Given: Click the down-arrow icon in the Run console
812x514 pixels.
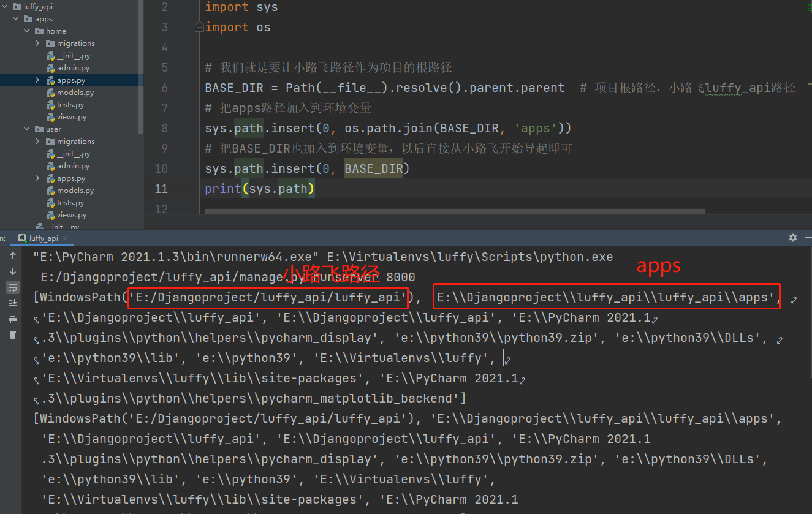Looking at the screenshot, I should point(13,271).
